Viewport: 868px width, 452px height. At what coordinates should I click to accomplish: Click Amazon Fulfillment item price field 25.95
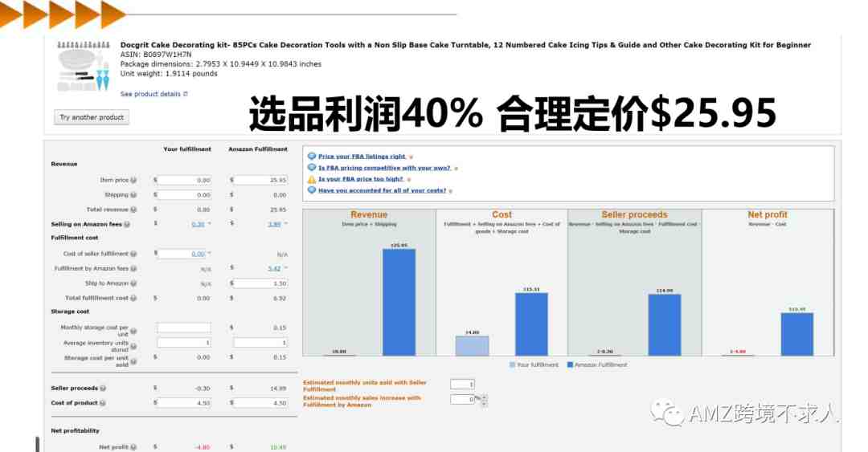coord(260,181)
